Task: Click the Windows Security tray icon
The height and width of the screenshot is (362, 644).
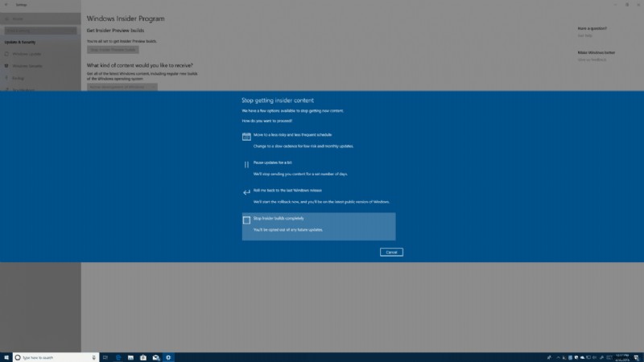Action: coord(576,357)
